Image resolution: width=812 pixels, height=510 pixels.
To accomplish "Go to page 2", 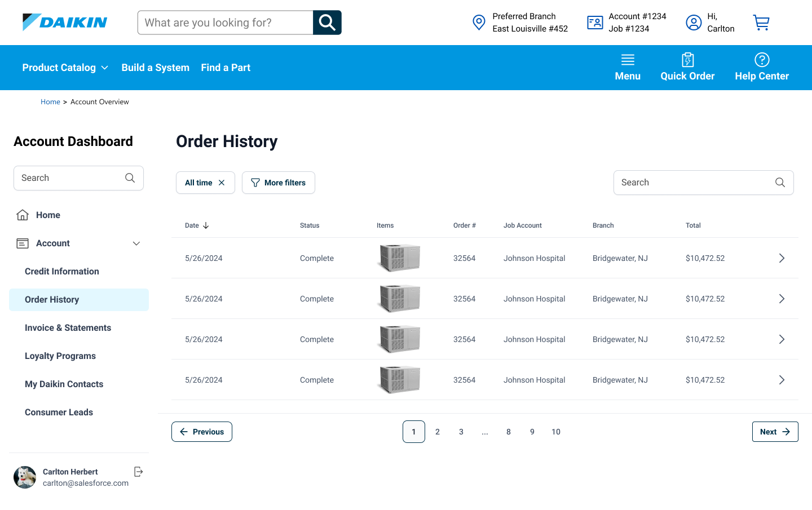I will [438, 432].
